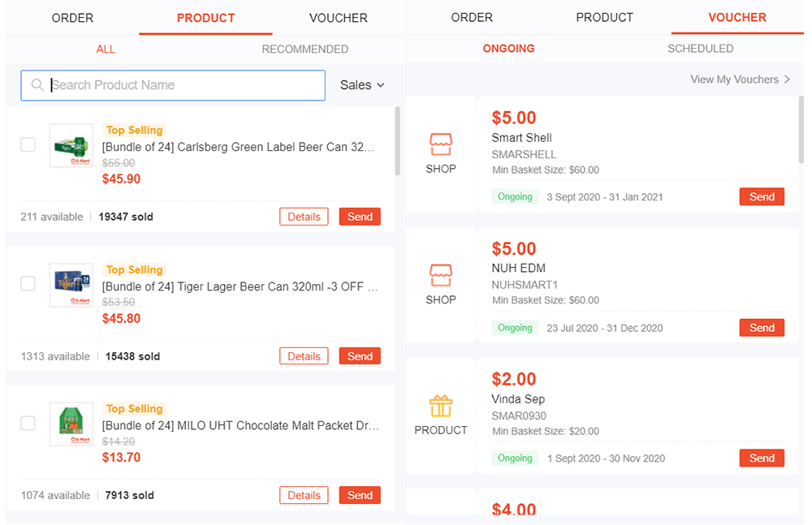Open View My Vouchers link
The height and width of the screenshot is (525, 812).
(x=740, y=80)
